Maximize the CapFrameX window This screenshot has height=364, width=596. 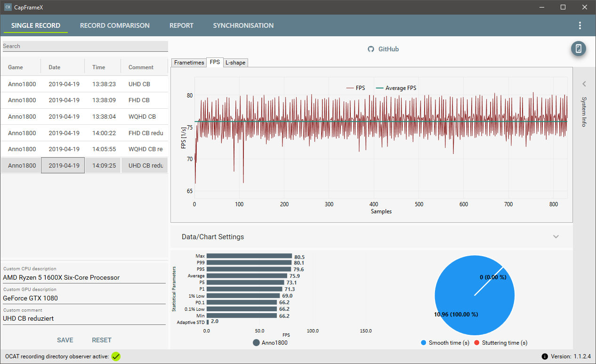(x=563, y=7)
